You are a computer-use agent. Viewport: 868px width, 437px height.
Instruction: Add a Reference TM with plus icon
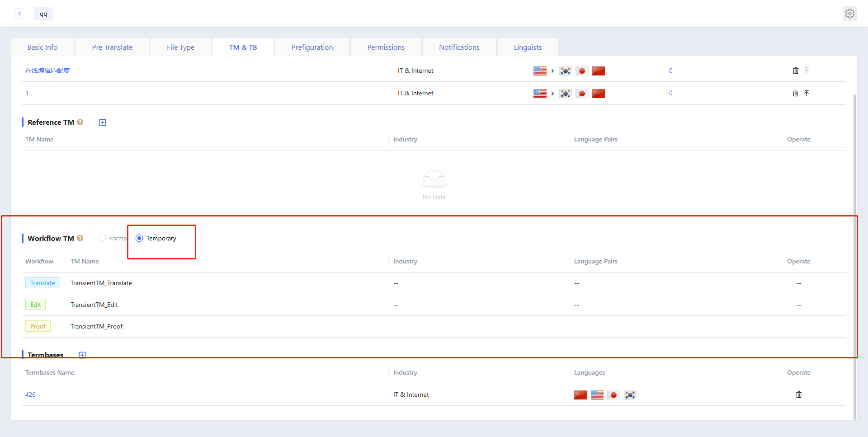103,122
